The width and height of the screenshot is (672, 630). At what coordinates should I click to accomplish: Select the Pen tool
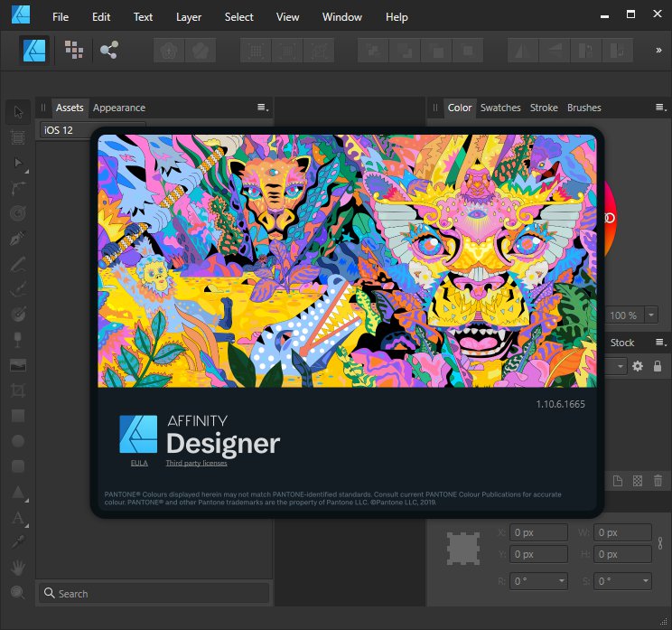(x=18, y=239)
